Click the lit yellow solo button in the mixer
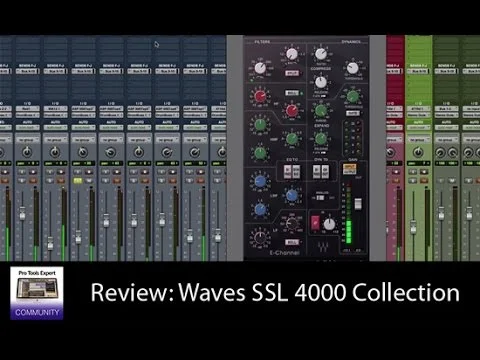 [x=77, y=181]
